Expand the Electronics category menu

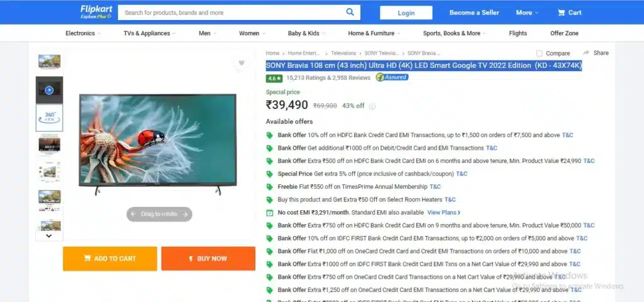pyautogui.click(x=83, y=33)
